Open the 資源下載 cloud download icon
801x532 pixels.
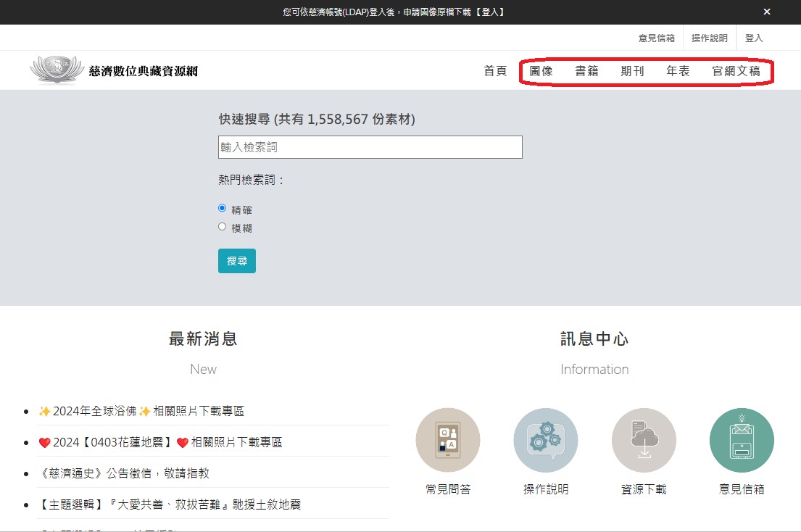[644, 440]
